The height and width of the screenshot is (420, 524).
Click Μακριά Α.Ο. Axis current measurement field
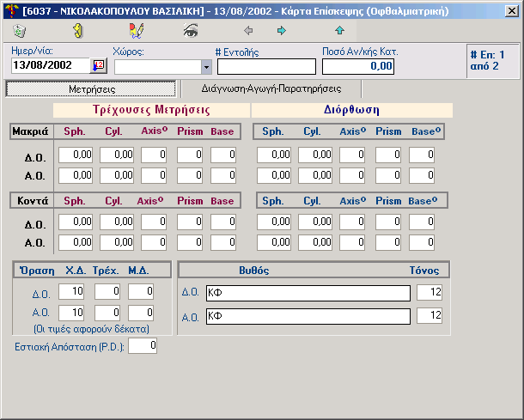(154, 176)
